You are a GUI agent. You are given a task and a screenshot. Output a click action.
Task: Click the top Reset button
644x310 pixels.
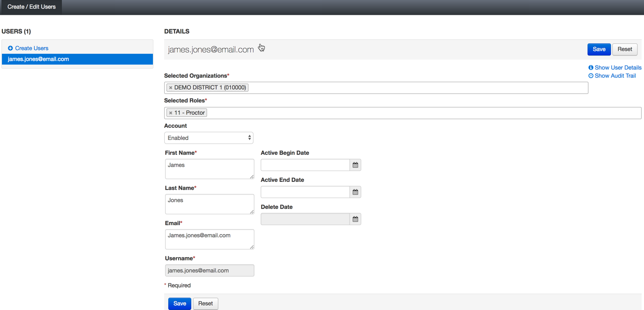pyautogui.click(x=625, y=49)
